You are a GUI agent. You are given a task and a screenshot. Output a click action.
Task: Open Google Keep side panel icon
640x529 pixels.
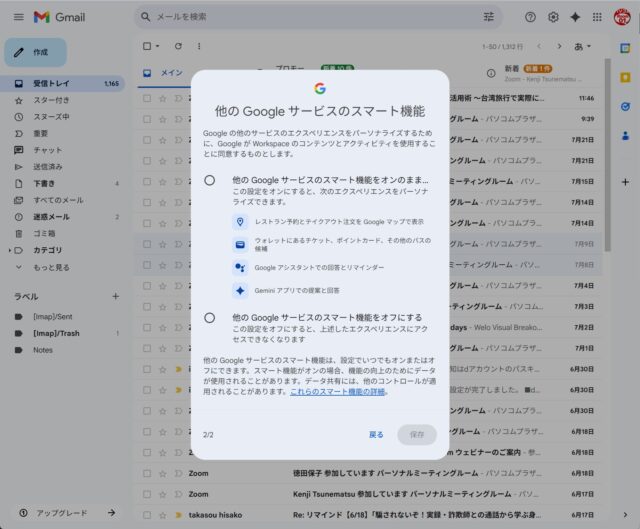pos(625,78)
